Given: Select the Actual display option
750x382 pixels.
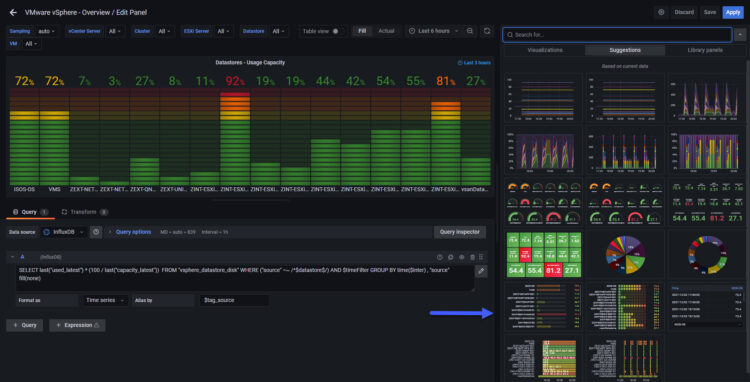Looking at the screenshot, I should [386, 31].
